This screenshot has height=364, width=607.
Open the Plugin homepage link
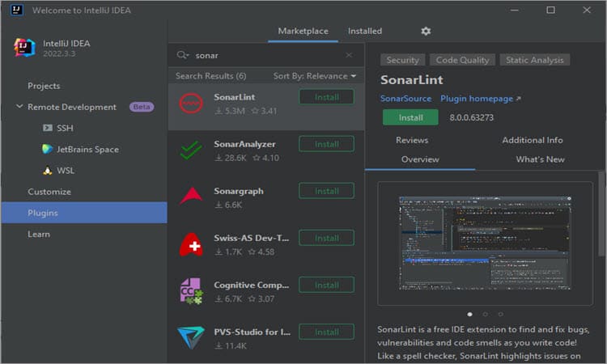pos(480,99)
